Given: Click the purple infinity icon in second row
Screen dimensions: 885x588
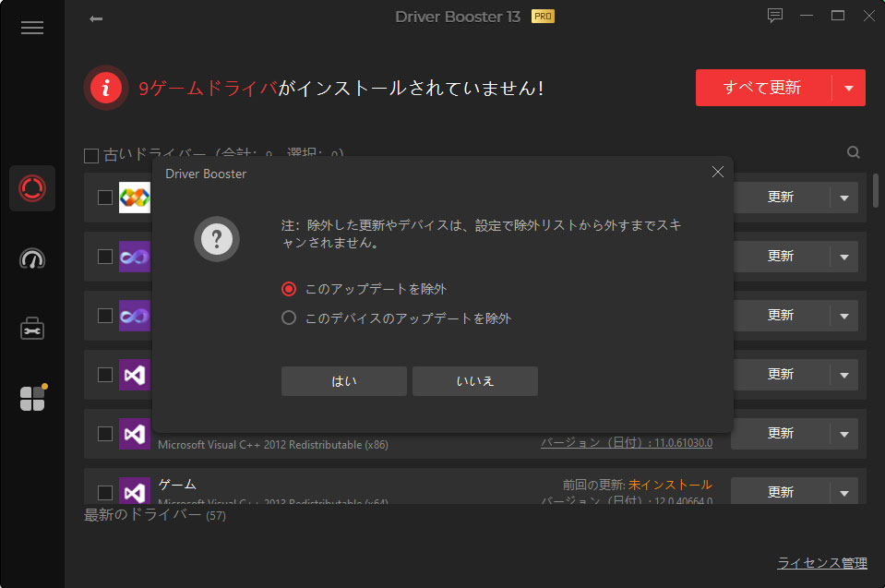Looking at the screenshot, I should [135, 257].
